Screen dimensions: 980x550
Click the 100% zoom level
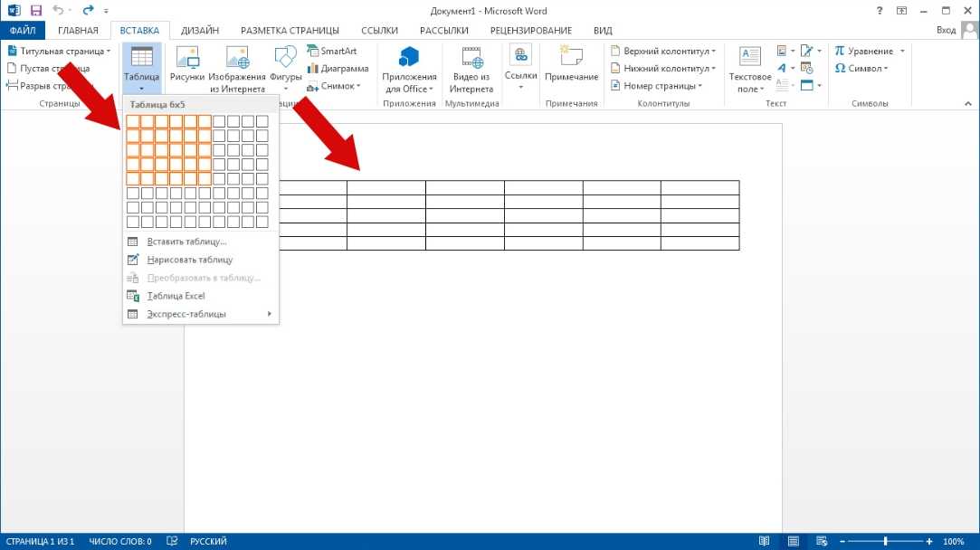[953, 541]
